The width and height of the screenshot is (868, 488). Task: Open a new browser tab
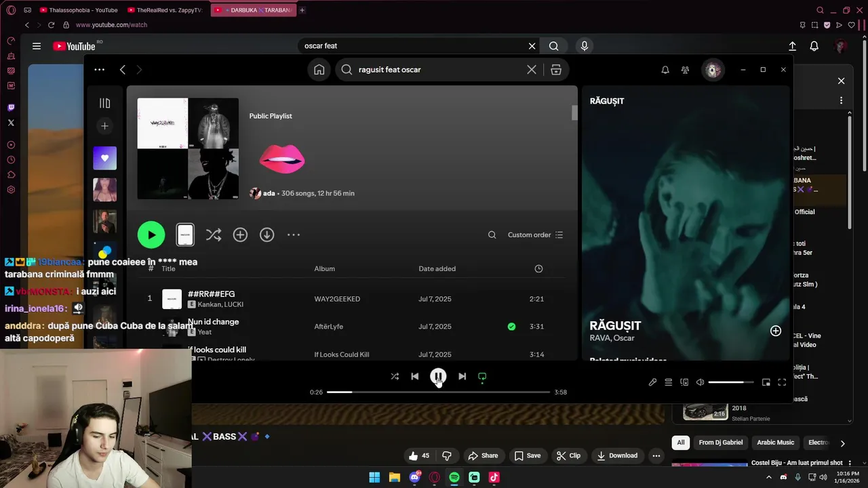tap(302, 10)
